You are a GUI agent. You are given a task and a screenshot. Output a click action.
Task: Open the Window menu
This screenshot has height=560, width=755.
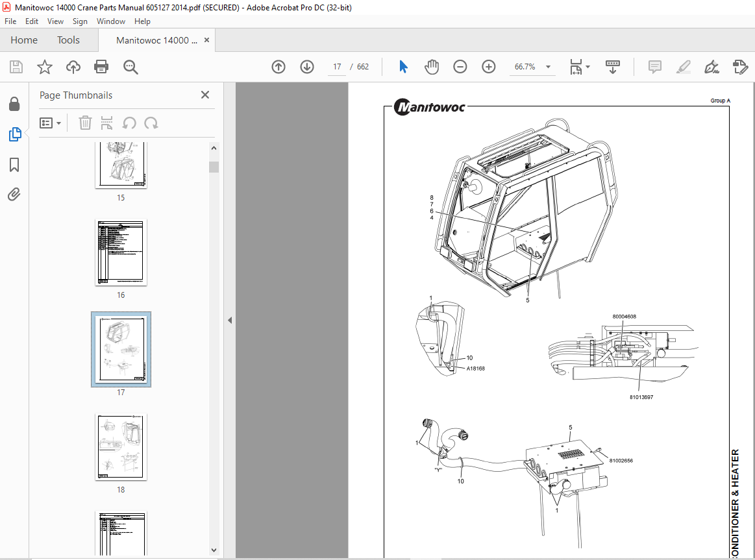(x=111, y=21)
